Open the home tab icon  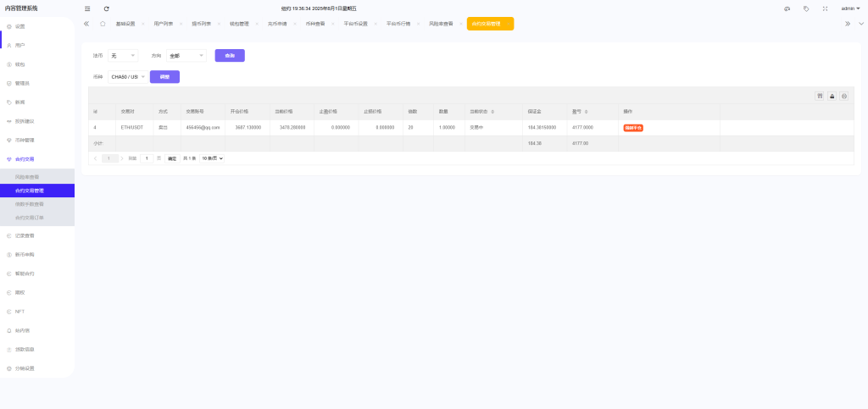tap(103, 24)
